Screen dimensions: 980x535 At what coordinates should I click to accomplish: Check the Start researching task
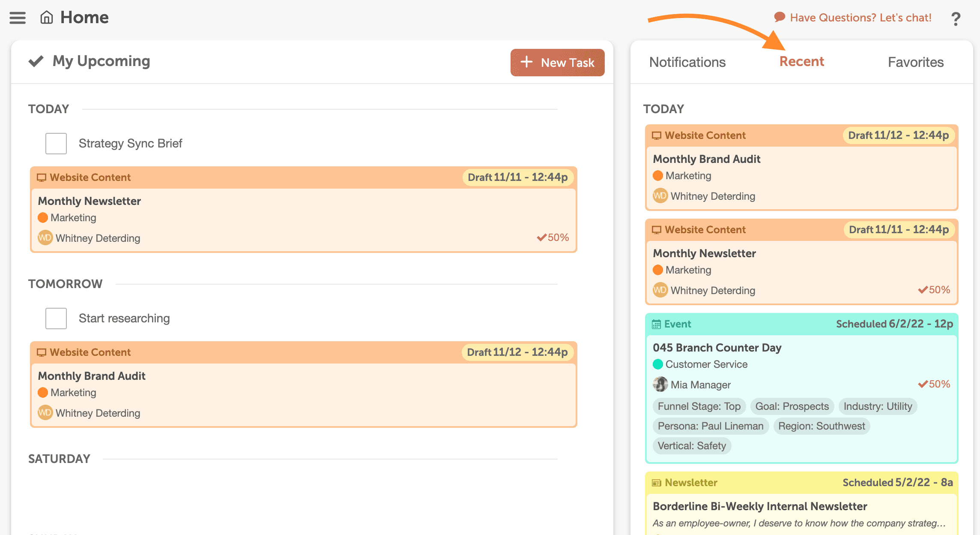tap(56, 318)
